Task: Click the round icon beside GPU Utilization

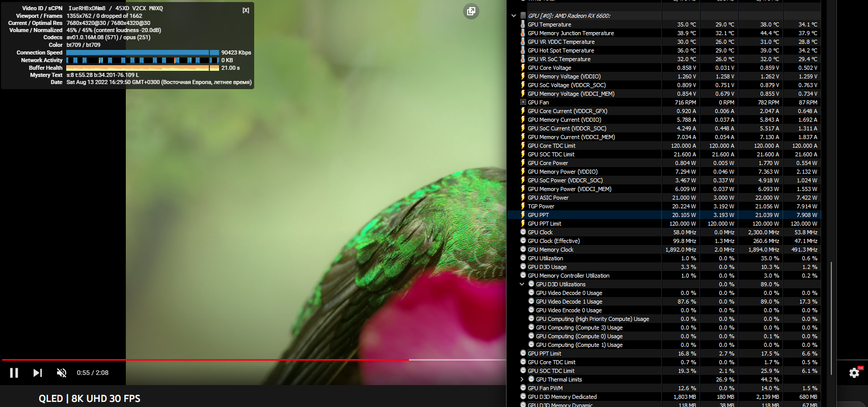Action: tap(523, 258)
